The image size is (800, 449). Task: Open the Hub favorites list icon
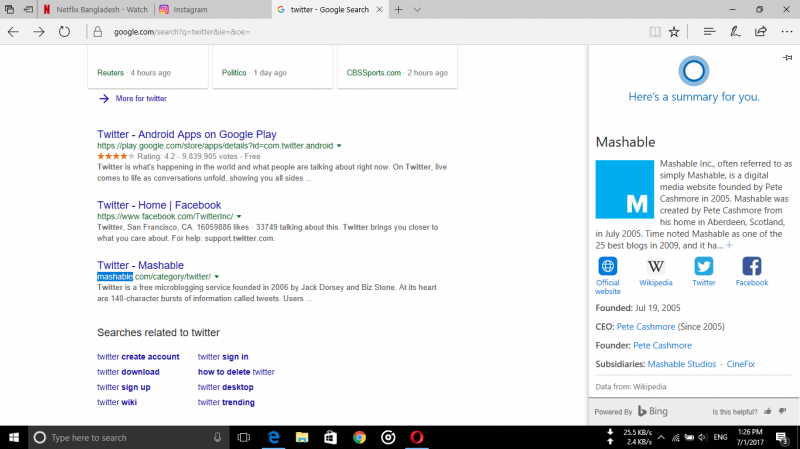[x=709, y=32]
